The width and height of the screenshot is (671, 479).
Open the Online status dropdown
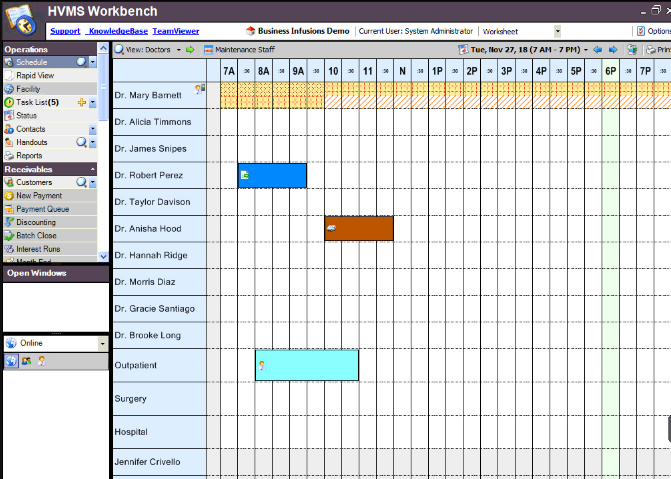[x=103, y=343]
